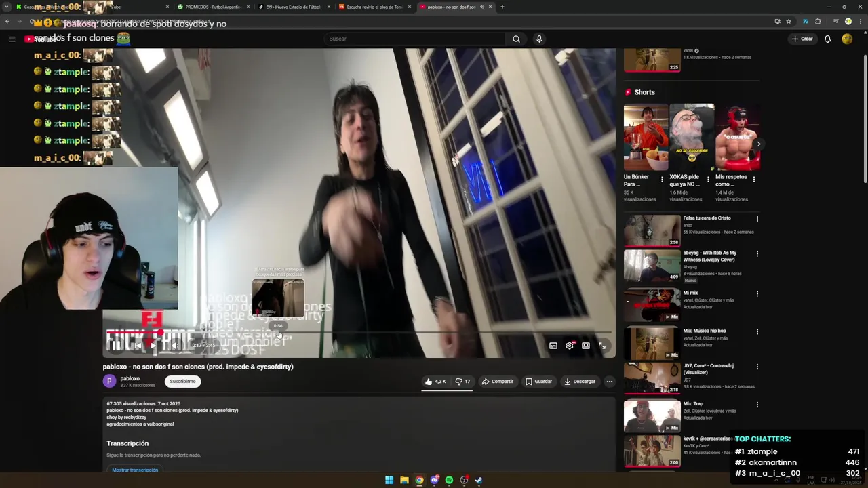868x488 pixels.
Task: Open the 'Un Búnker Para...' short thumbnail
Action: click(x=646, y=137)
